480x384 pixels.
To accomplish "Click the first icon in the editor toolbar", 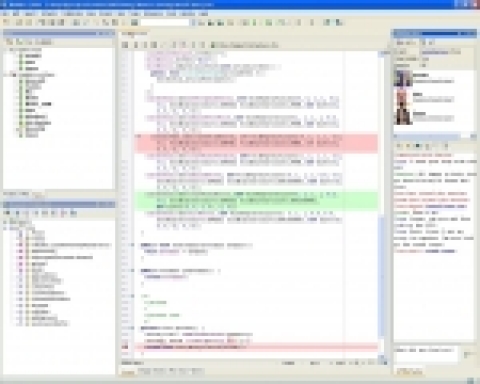I will point(125,45).
